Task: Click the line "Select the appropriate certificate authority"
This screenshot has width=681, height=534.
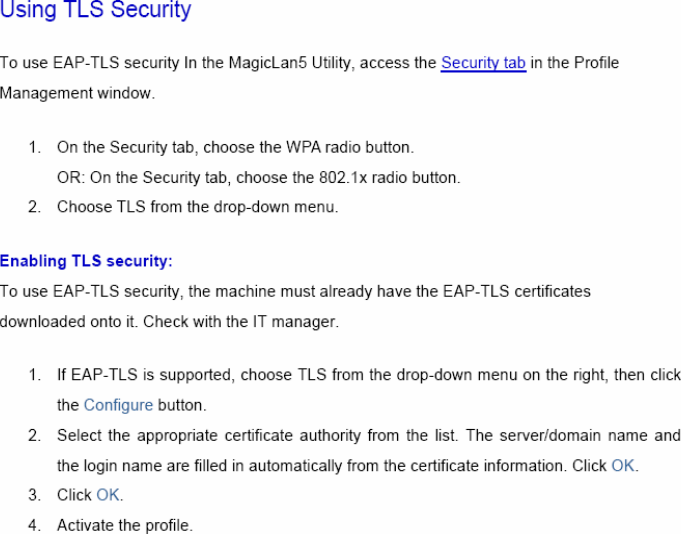Action: pyautogui.click(x=368, y=436)
